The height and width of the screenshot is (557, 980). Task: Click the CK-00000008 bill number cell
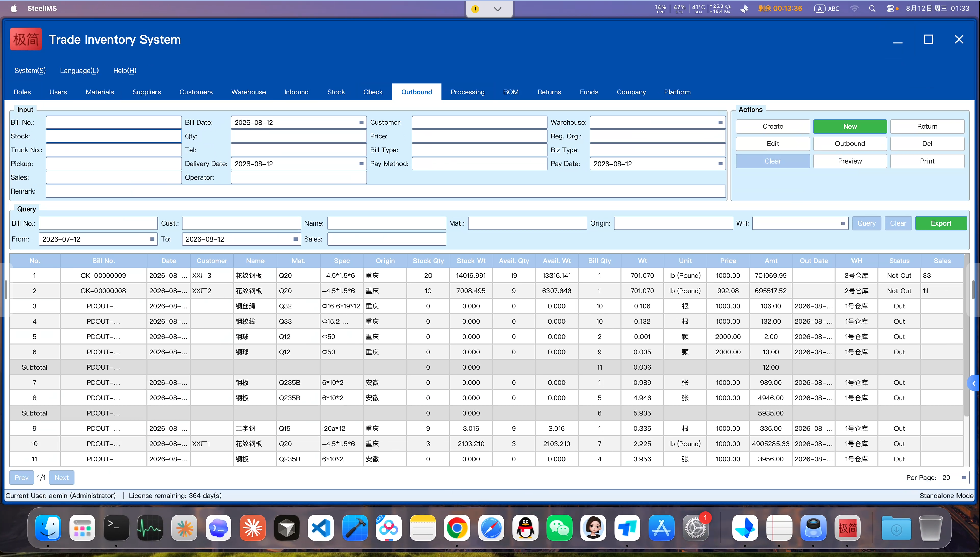tap(103, 291)
